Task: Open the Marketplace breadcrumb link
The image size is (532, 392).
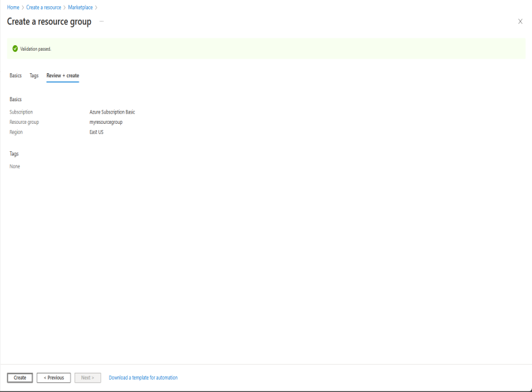Action: (x=81, y=7)
